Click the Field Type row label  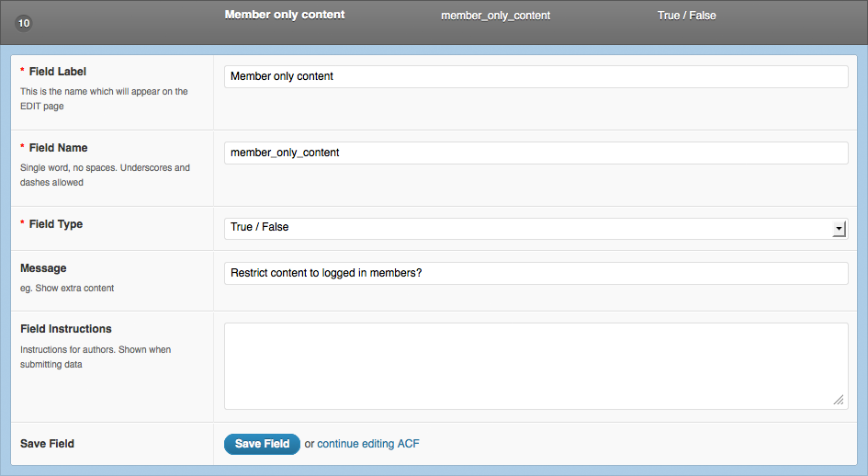click(x=56, y=224)
